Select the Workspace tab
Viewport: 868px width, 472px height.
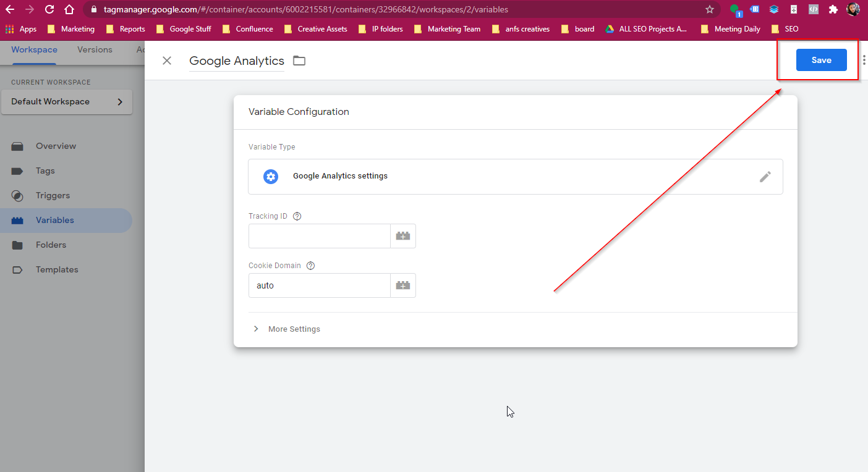tap(34, 49)
